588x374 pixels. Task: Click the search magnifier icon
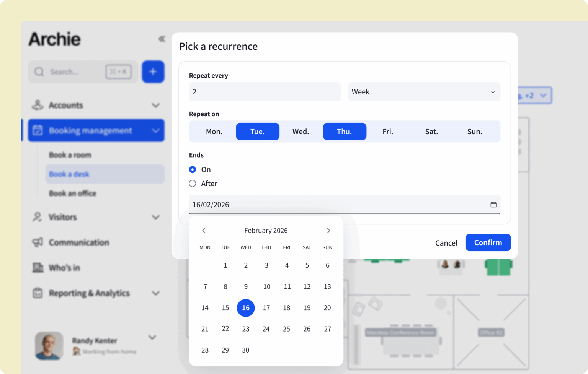click(39, 72)
